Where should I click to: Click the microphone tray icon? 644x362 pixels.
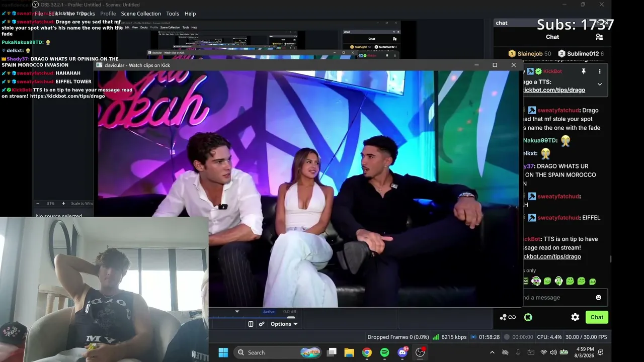(x=518, y=352)
